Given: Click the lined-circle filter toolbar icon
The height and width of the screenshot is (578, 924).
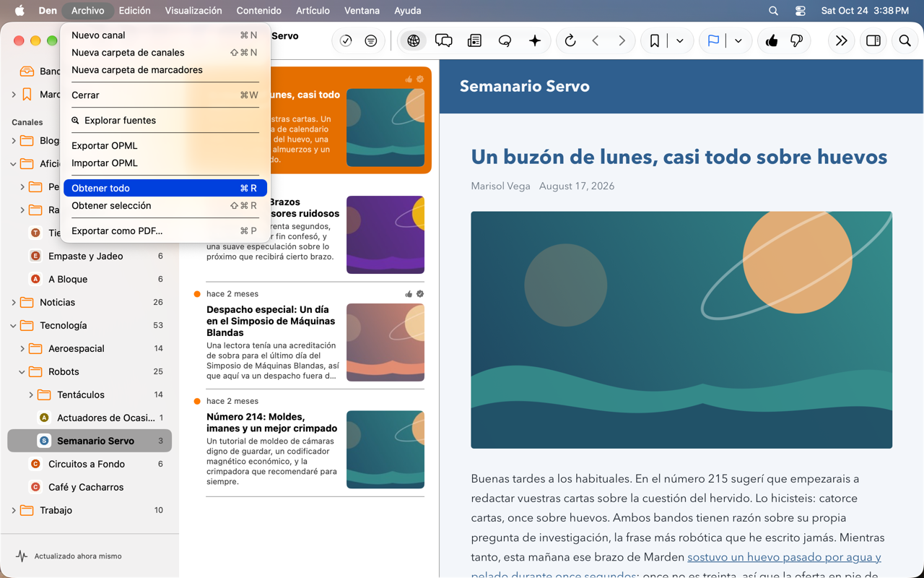Looking at the screenshot, I should click(371, 41).
